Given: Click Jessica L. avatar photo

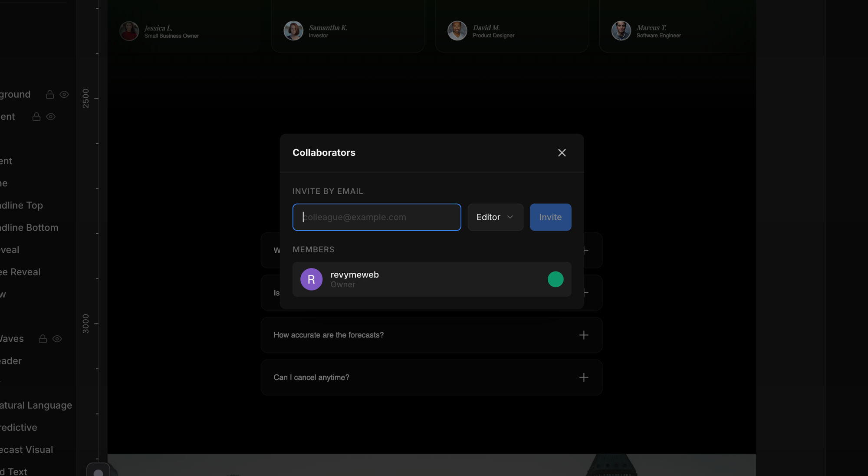Looking at the screenshot, I should pyautogui.click(x=129, y=31).
